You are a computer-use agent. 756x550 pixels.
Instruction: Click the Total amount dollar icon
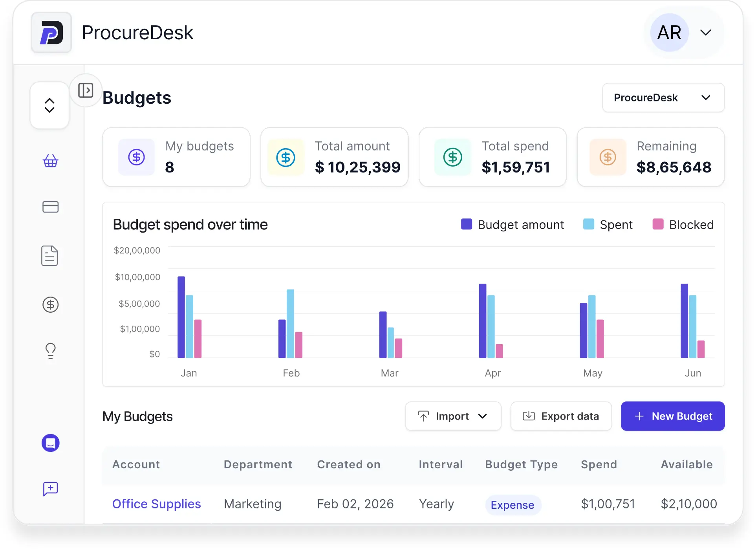pyautogui.click(x=286, y=157)
